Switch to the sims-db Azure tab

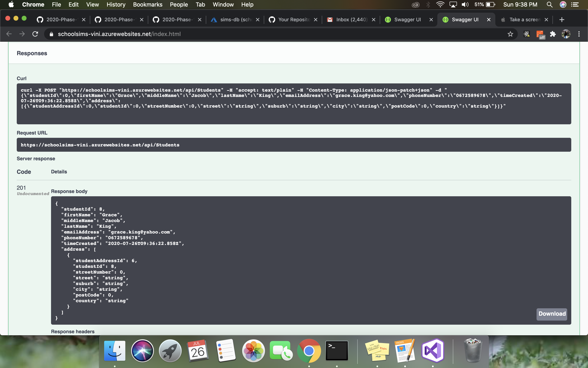click(x=235, y=20)
